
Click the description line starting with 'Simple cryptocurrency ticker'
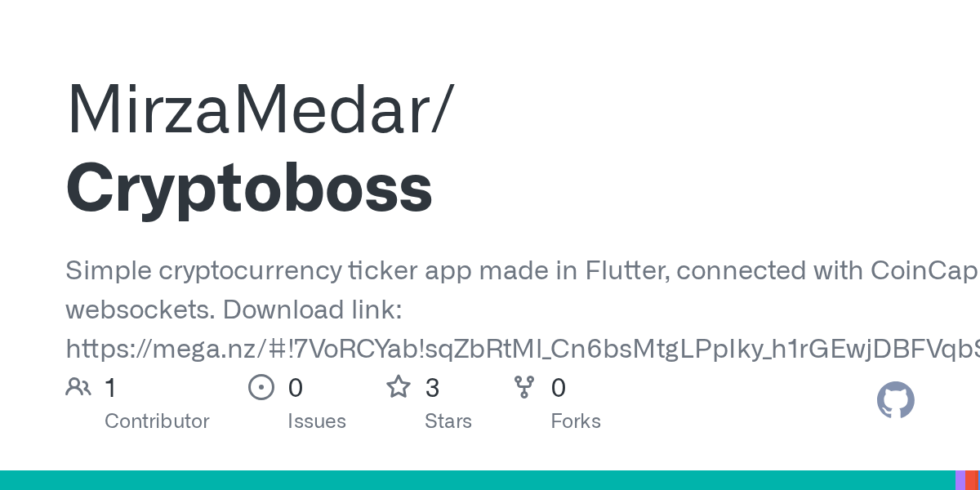521,270
